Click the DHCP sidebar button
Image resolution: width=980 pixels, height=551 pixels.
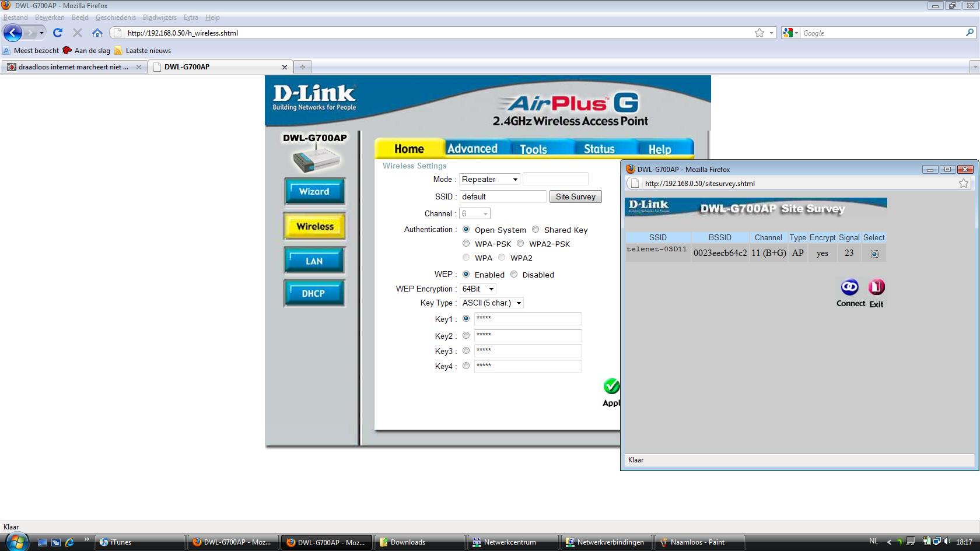314,293
